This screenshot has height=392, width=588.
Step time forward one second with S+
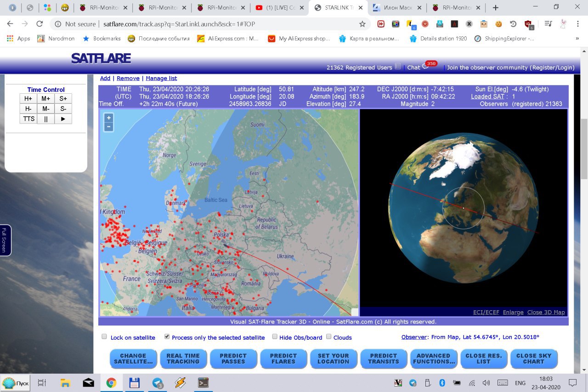(63, 98)
